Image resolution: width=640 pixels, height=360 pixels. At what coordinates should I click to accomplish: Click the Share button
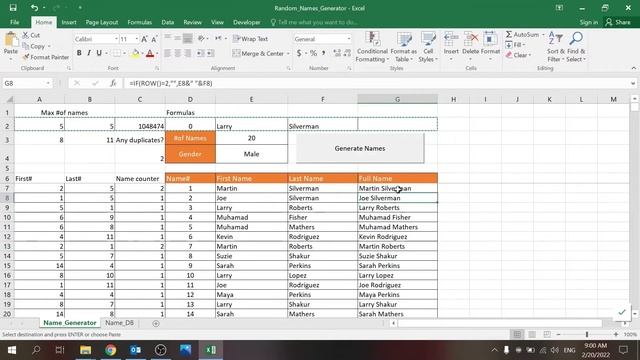(618, 22)
